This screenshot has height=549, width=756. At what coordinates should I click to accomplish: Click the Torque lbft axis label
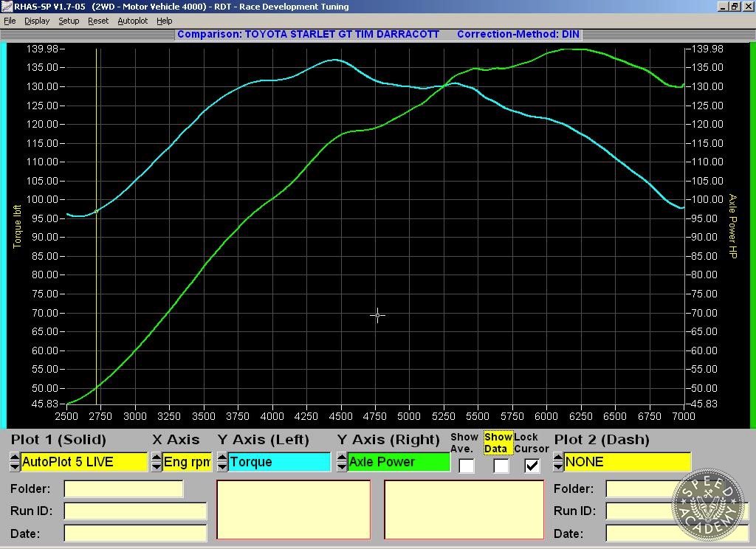click(18, 227)
